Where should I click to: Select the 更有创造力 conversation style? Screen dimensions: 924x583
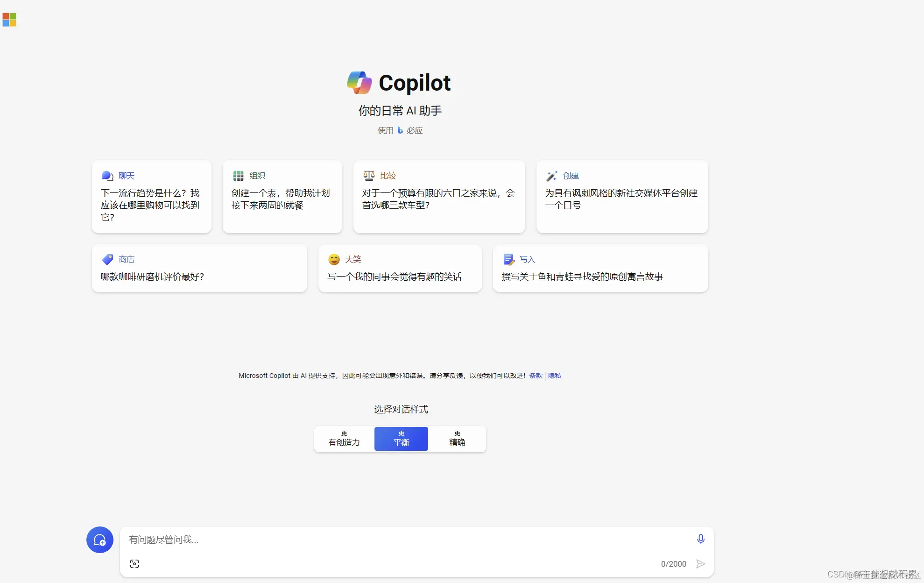344,439
